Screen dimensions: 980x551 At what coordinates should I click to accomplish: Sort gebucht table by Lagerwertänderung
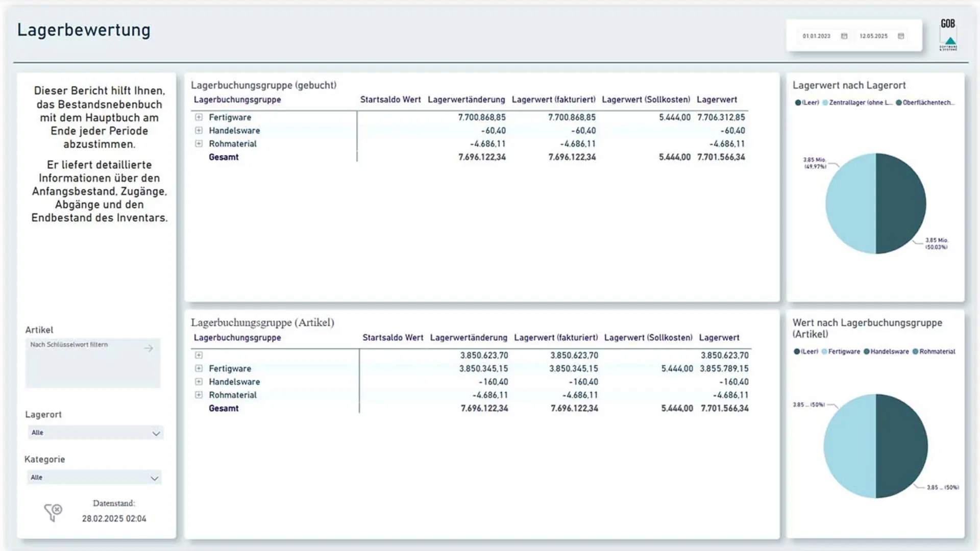tap(466, 99)
